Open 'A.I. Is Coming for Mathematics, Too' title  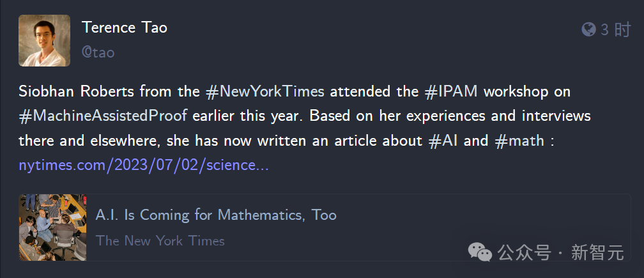216,215
